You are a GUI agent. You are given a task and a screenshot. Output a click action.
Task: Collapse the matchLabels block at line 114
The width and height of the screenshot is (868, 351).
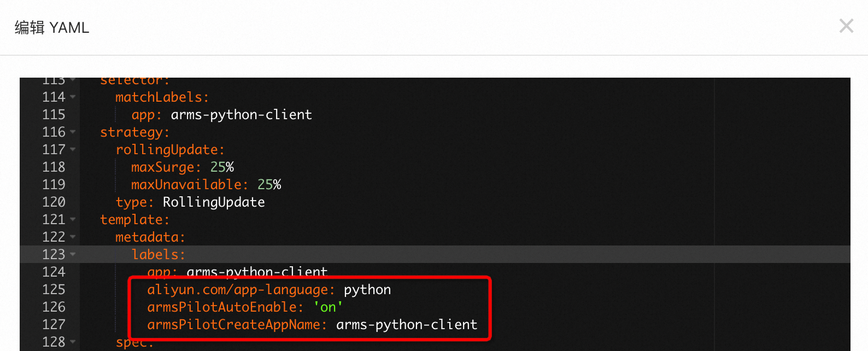pos(73,97)
